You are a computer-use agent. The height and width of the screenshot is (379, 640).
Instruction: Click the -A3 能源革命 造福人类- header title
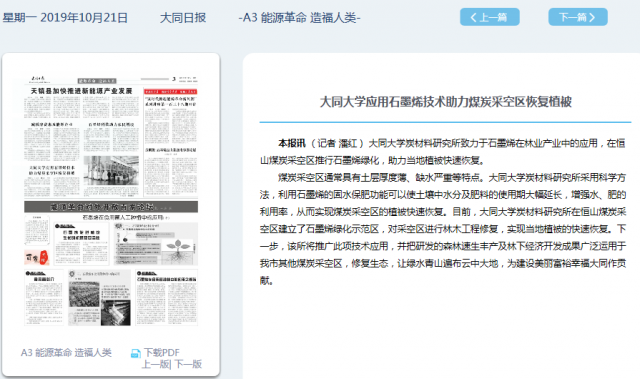[x=299, y=18]
